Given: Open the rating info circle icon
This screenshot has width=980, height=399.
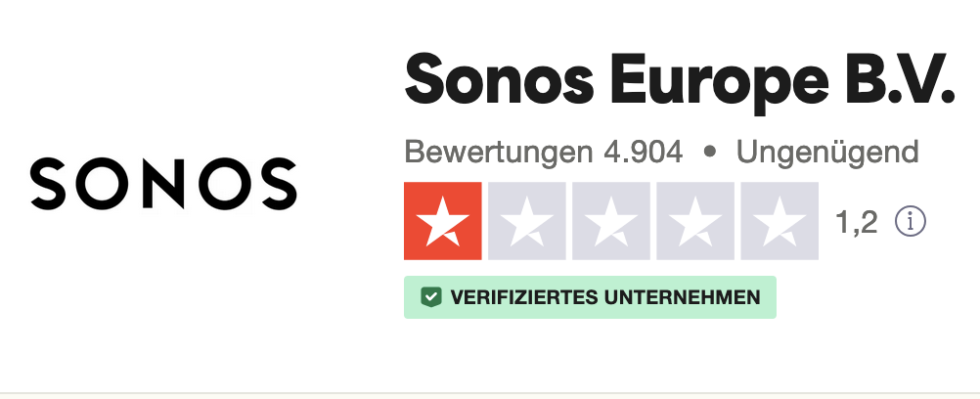Looking at the screenshot, I should coord(911,222).
